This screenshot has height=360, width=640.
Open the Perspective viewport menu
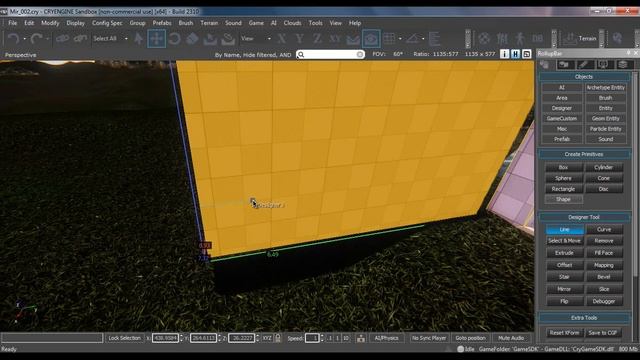pyautogui.click(x=20, y=55)
